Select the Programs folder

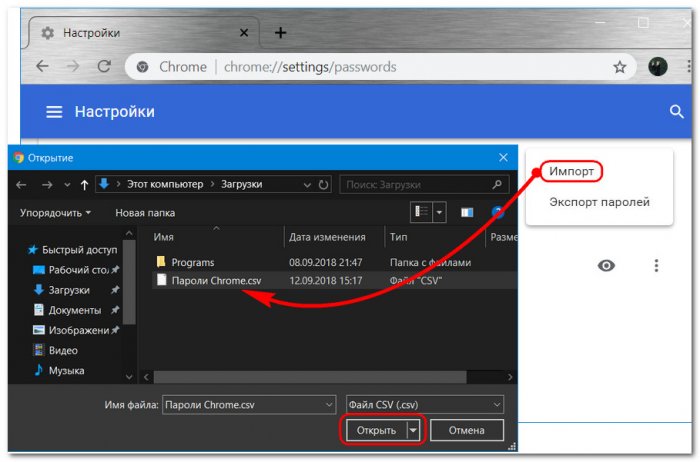[192, 262]
